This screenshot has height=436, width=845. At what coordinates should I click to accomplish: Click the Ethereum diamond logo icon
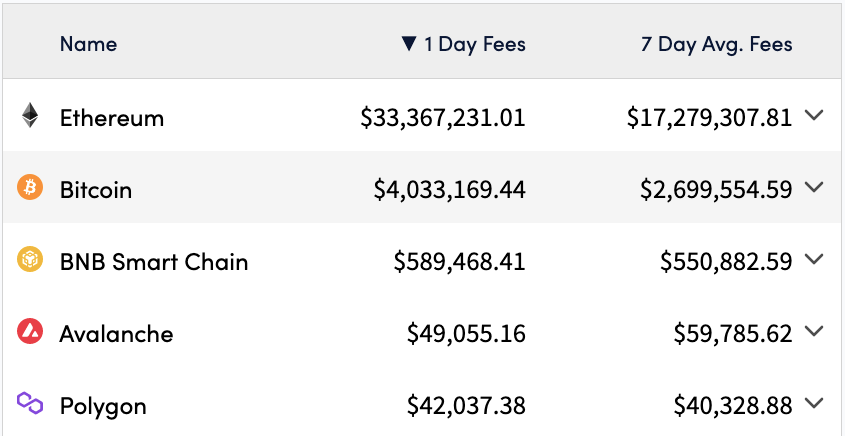pos(30,115)
